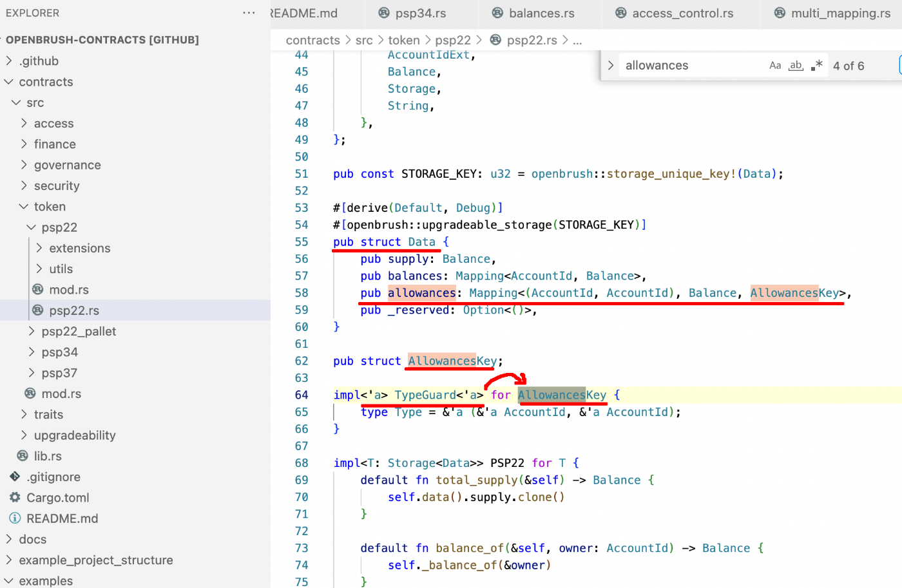
Task: Open mod.rs inside the psp22 folder
Action: point(69,290)
